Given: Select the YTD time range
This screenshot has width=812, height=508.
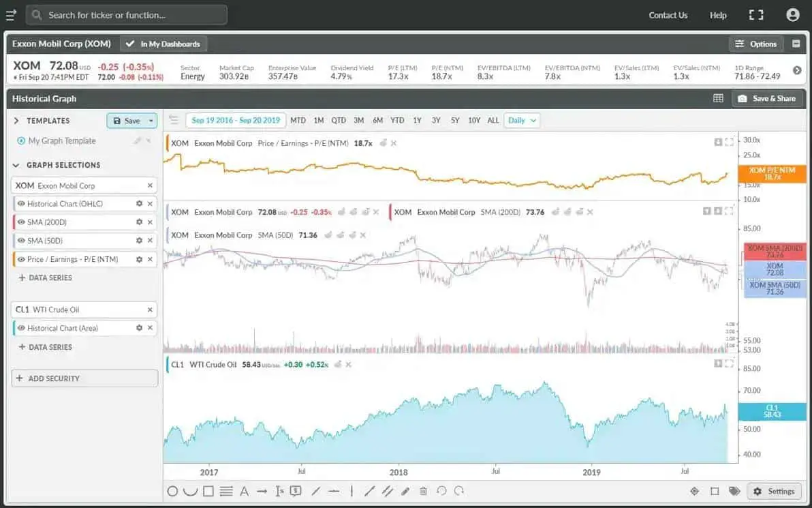Looking at the screenshot, I should point(397,120).
